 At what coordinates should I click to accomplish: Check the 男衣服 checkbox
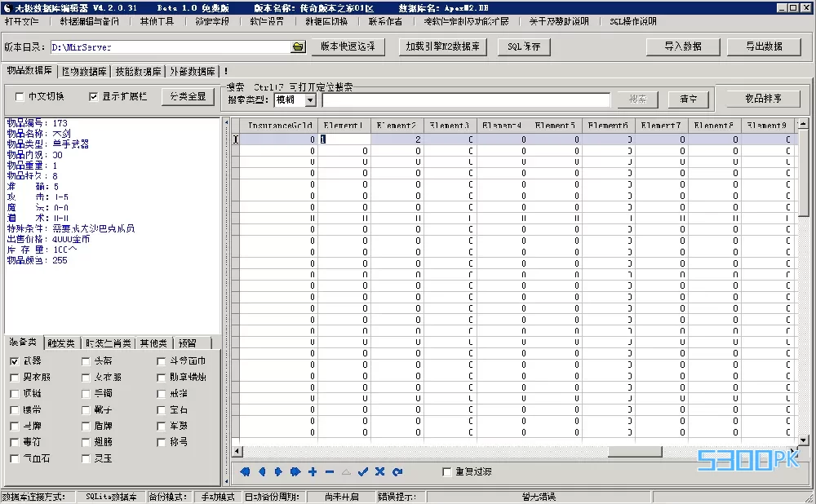[x=15, y=377]
